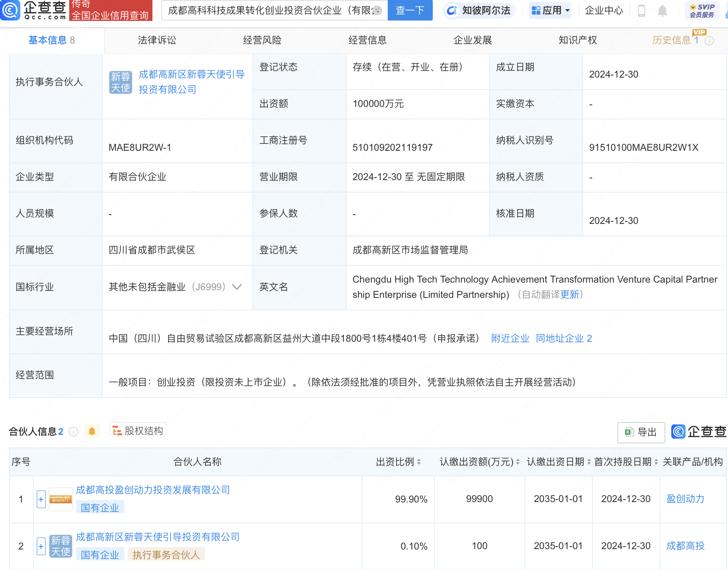This screenshot has height=570, width=728.
Task: Select registration number 510109202119197
Action: 393,148
